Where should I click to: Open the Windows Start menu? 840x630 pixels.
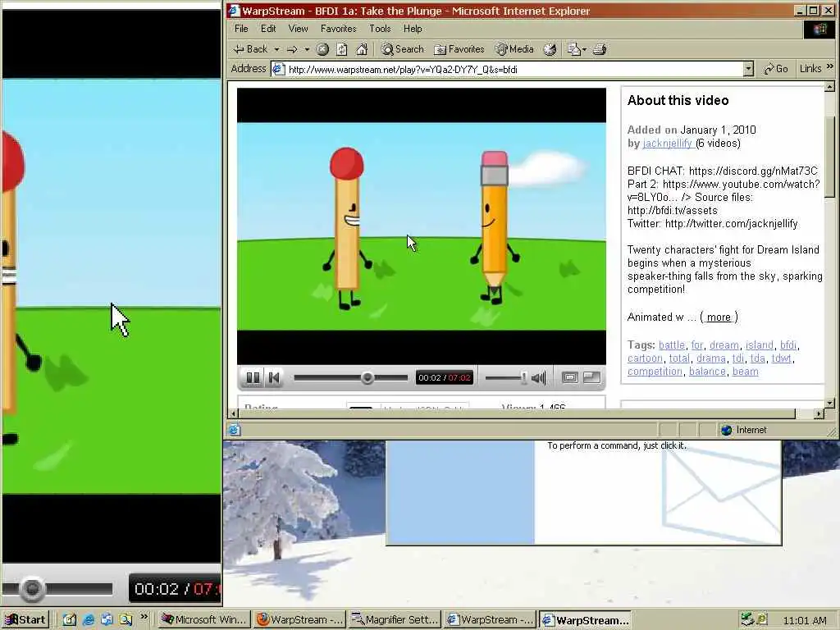(25, 620)
